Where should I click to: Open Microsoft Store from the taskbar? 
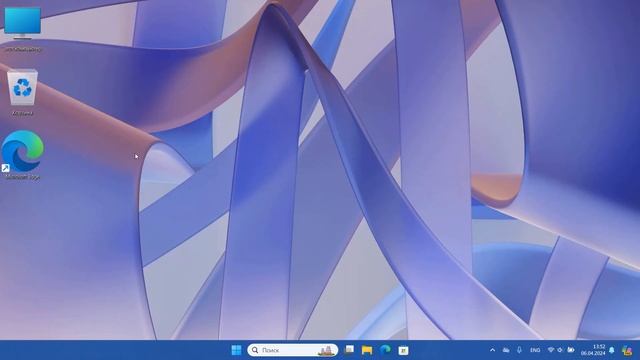coord(403,350)
